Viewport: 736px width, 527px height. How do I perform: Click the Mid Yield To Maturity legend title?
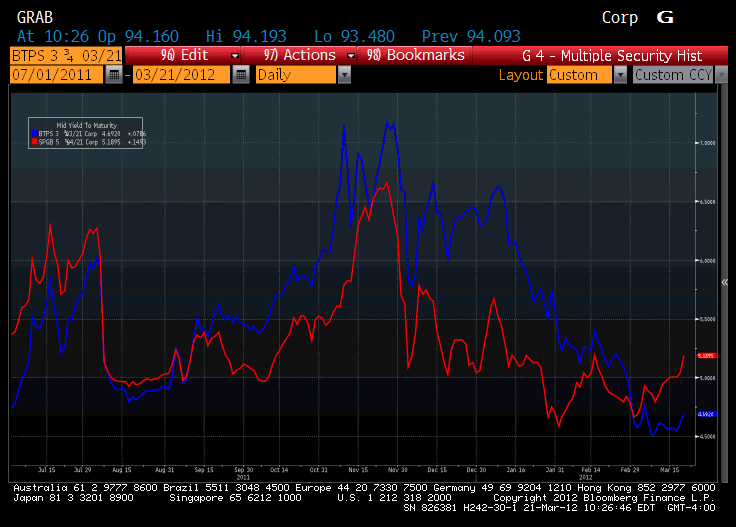(86, 125)
